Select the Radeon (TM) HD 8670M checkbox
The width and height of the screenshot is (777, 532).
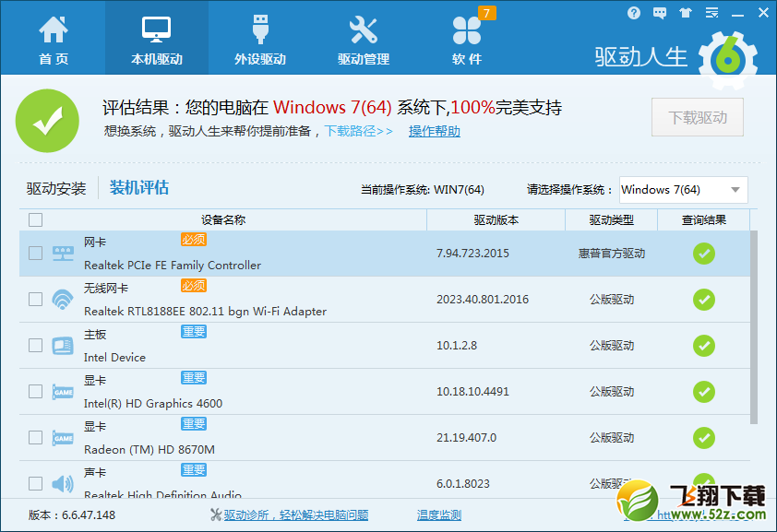tap(36, 437)
